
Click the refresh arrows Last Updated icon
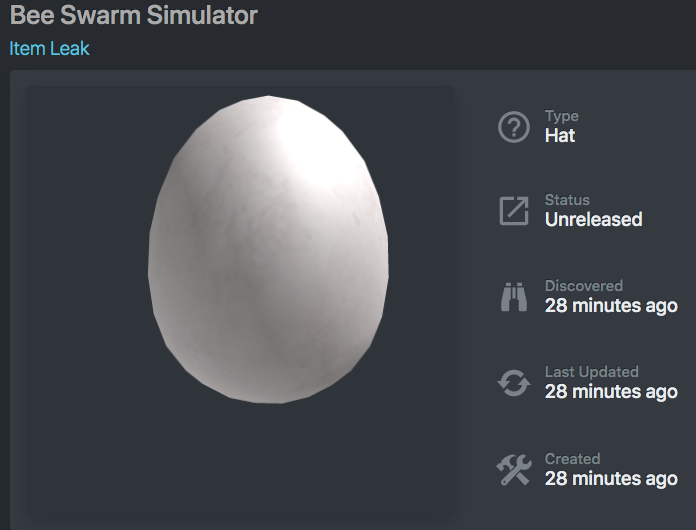(514, 383)
